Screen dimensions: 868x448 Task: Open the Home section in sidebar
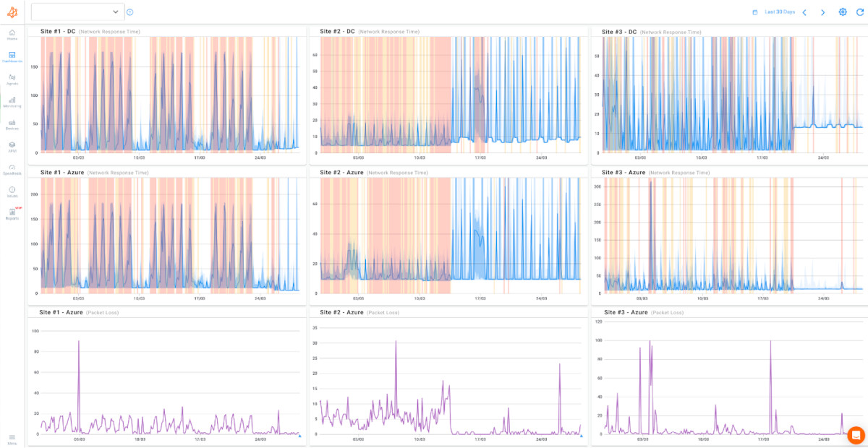[x=12, y=34]
